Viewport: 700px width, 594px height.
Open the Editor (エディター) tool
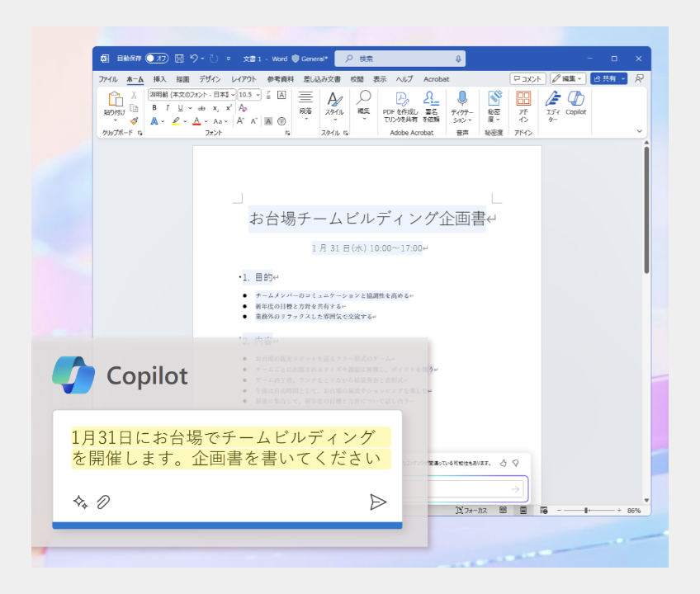point(553,102)
